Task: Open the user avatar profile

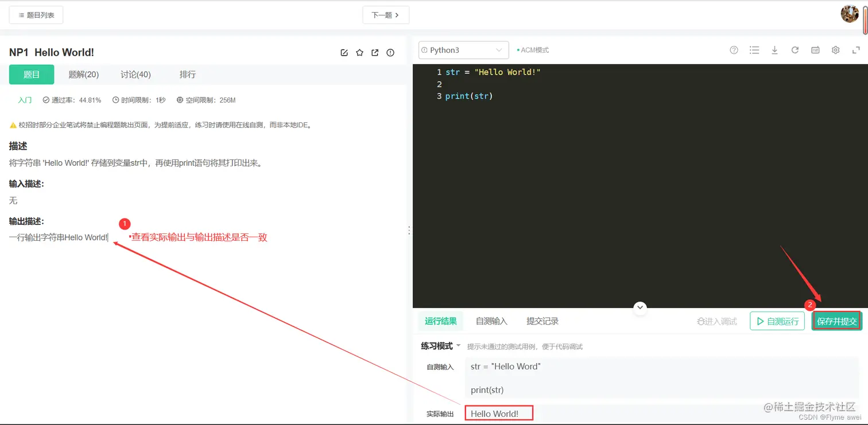Action: tap(850, 14)
